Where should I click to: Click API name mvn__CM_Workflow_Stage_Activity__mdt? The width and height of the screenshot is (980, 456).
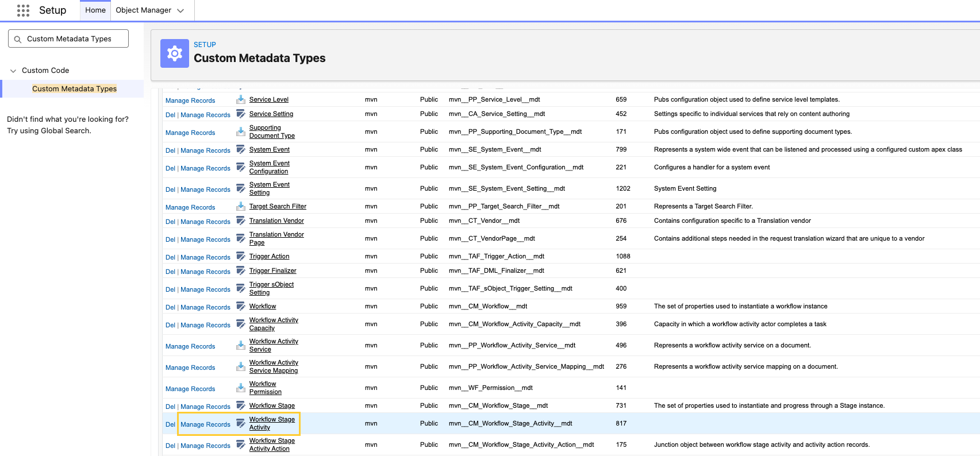[x=510, y=423]
